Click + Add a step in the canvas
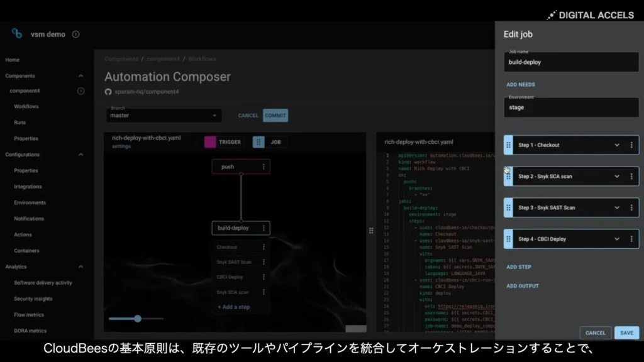 point(234,307)
